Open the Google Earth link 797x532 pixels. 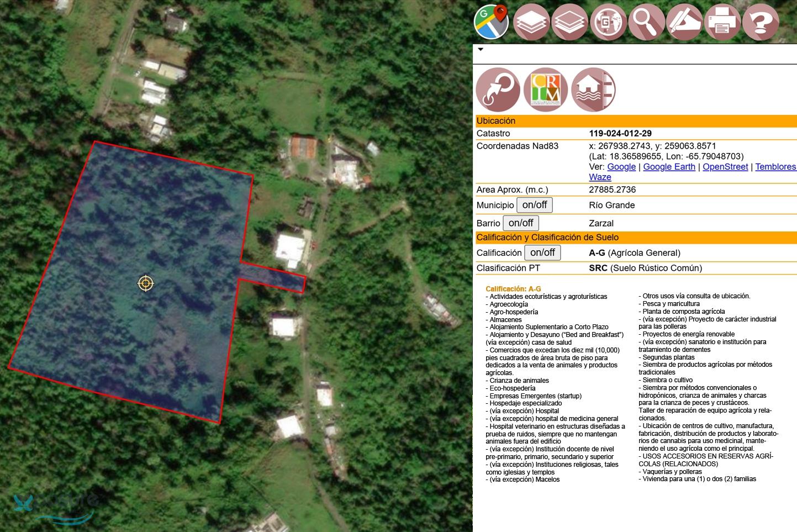pos(669,167)
